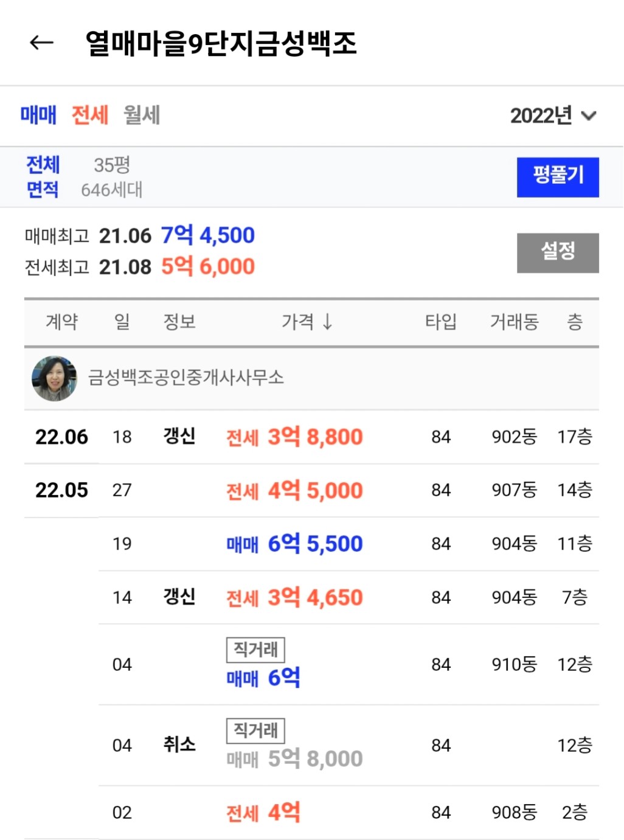
Task: Tap 직거래 badge on canceled sale
Action: pos(255,730)
